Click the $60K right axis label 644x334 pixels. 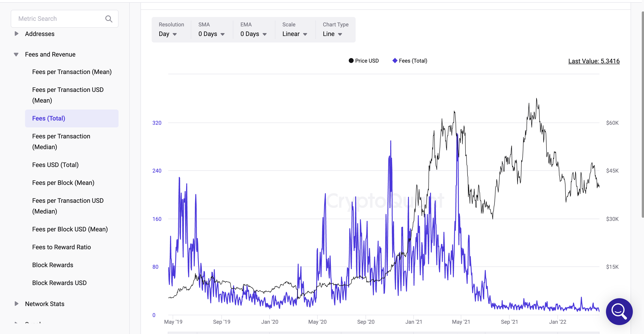[612, 123]
